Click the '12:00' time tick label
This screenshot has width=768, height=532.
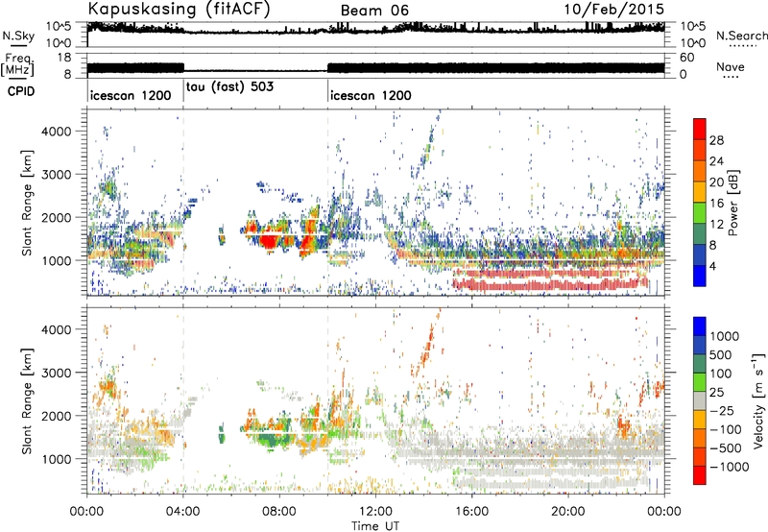click(x=375, y=512)
